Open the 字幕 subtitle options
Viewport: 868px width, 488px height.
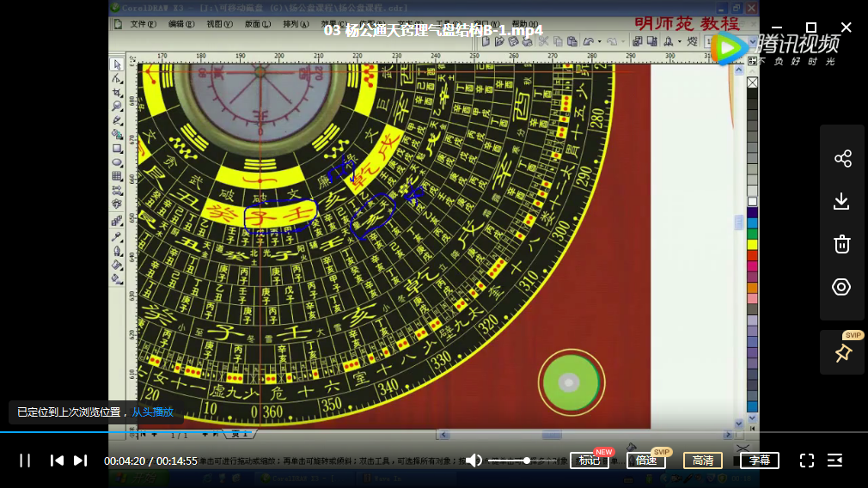(760, 461)
